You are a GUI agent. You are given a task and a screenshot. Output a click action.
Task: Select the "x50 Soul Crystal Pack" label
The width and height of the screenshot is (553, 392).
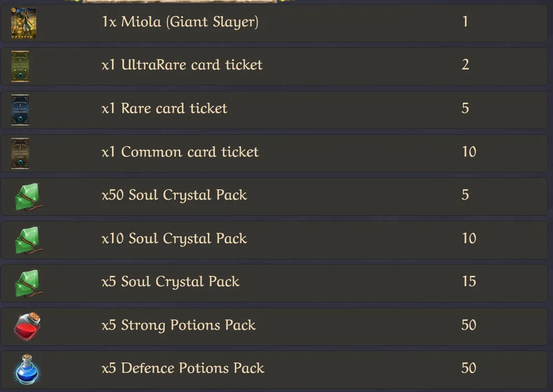click(174, 195)
